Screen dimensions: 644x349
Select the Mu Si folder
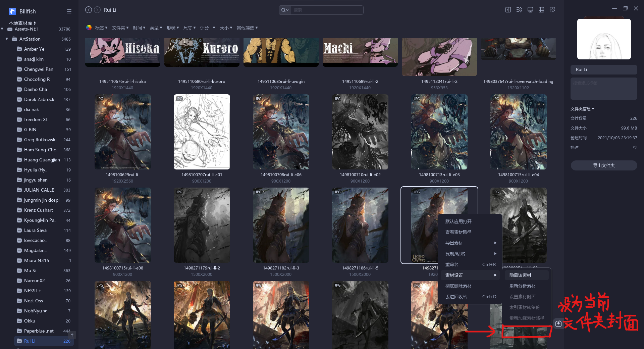44,270
